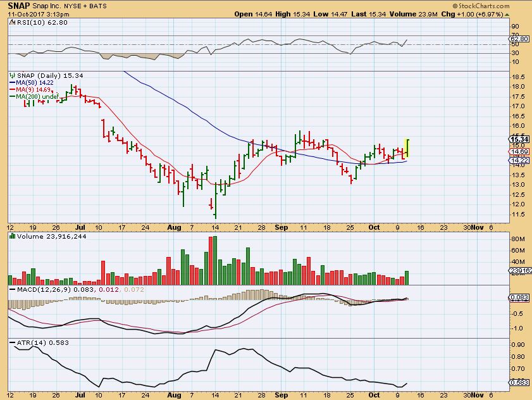Click the 0.083 MACD value tag
532x400 pixels.
coord(518,297)
